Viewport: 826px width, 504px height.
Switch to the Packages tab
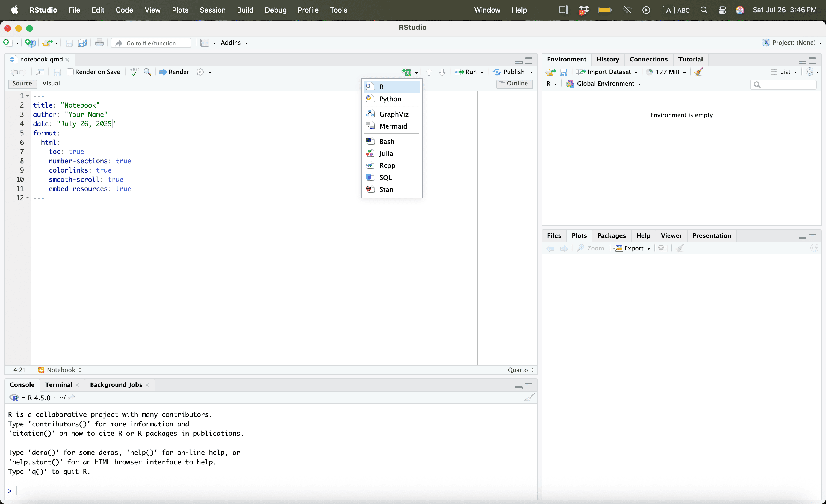point(611,235)
